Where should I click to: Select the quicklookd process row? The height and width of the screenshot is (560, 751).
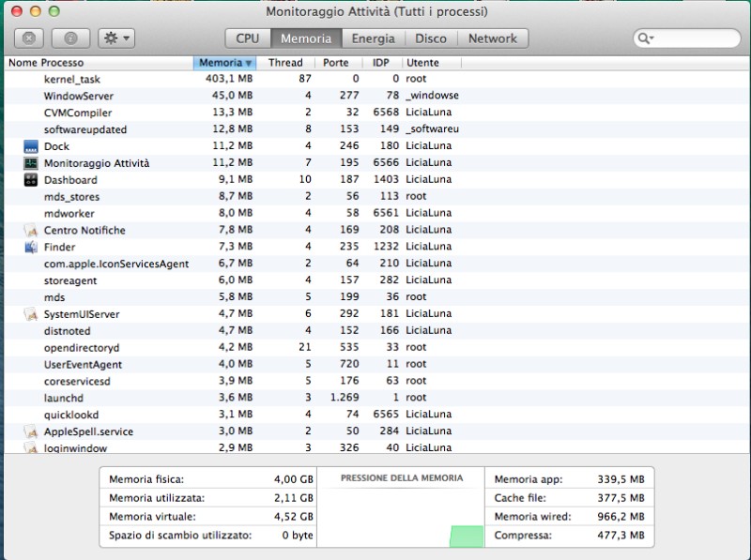(x=377, y=414)
